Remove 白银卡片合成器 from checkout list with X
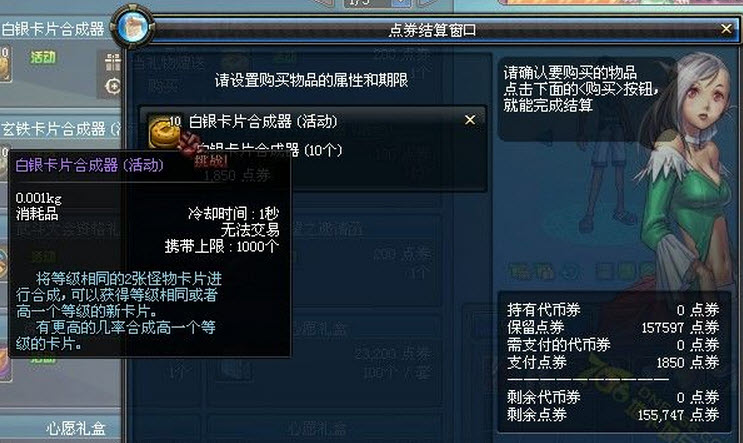Screen dimensions: 743x443 [x=470, y=120]
